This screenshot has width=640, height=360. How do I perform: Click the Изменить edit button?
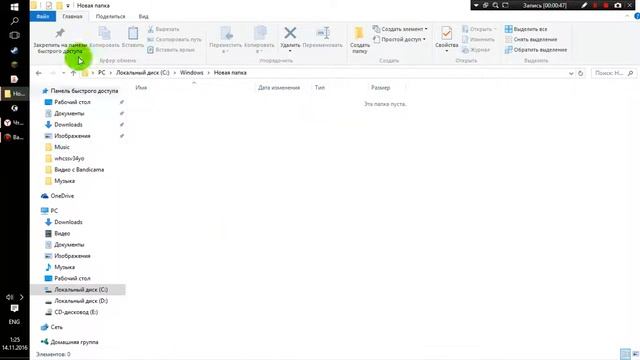point(478,40)
